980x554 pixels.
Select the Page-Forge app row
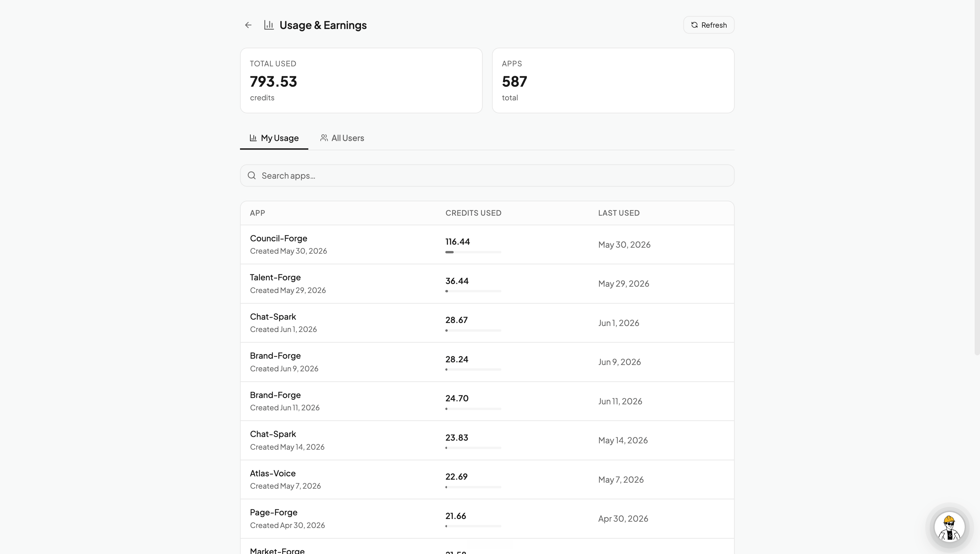click(x=487, y=519)
